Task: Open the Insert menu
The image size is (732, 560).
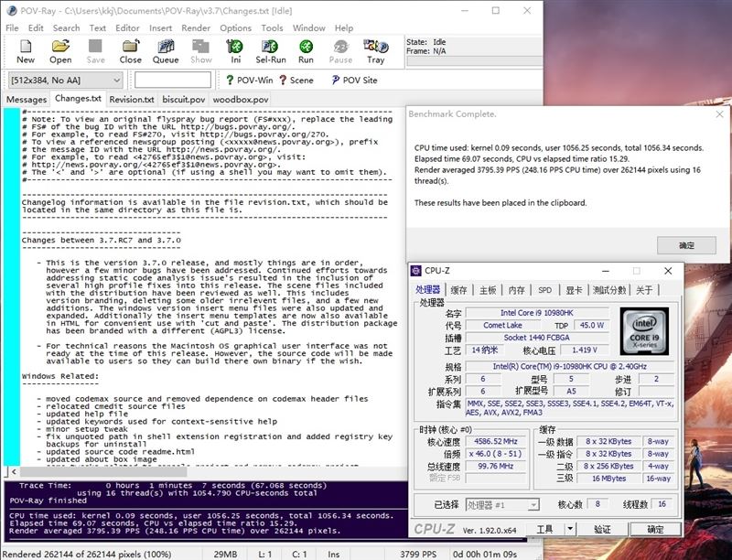Action: point(161,28)
